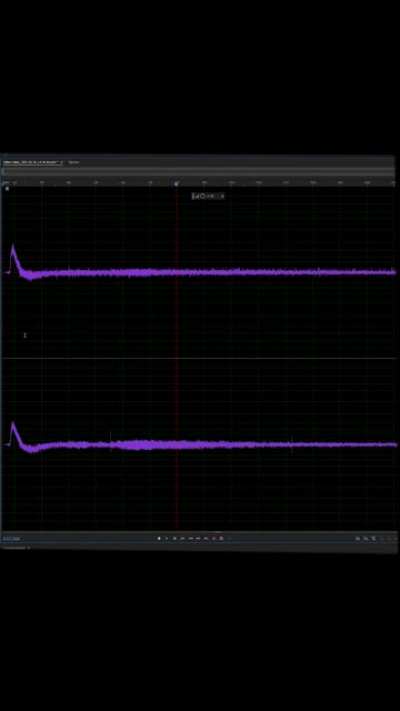
Task: Click the first zoom icon at bottom right
Action: 357,538
